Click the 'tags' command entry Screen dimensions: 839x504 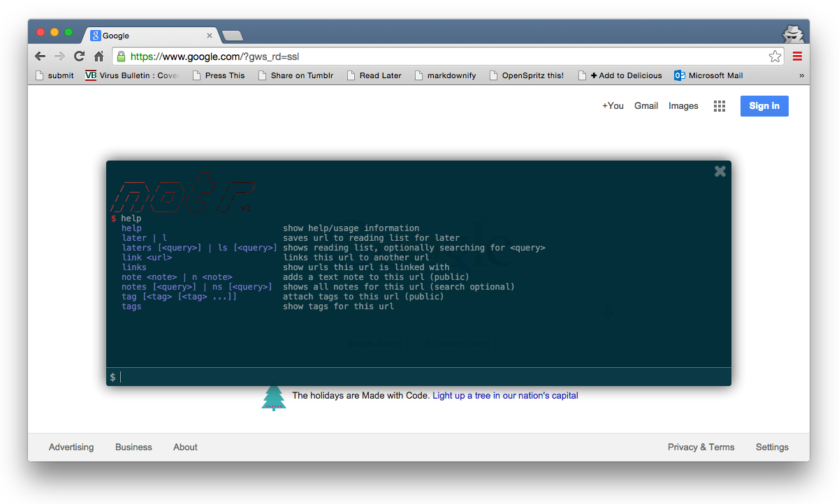pos(131,306)
